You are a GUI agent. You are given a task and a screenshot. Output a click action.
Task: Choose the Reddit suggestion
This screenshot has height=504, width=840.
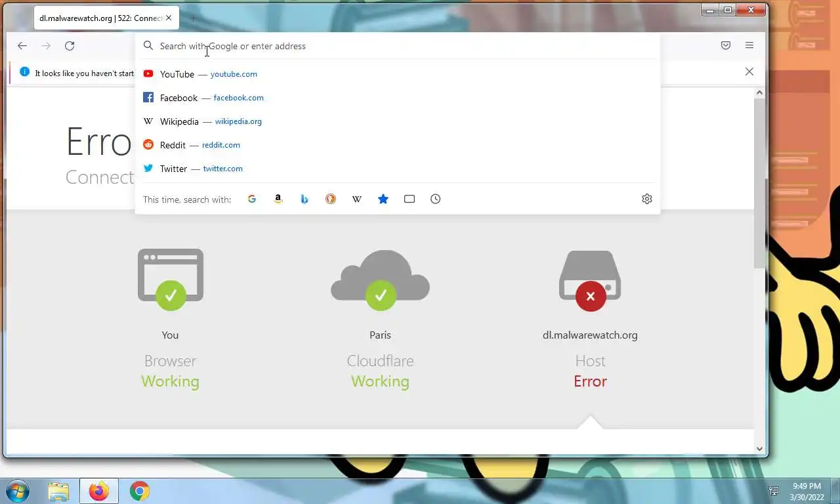click(x=397, y=145)
